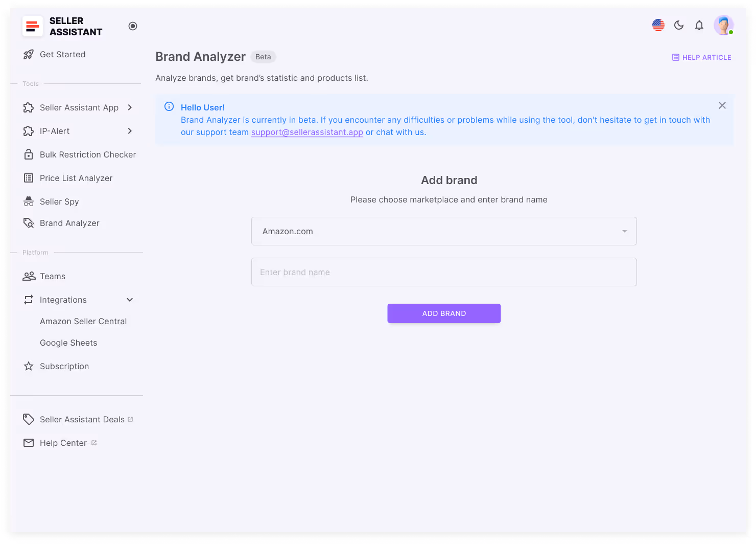Dismiss the Hello User beta notice
The width and height of the screenshot is (756, 544).
722,105
